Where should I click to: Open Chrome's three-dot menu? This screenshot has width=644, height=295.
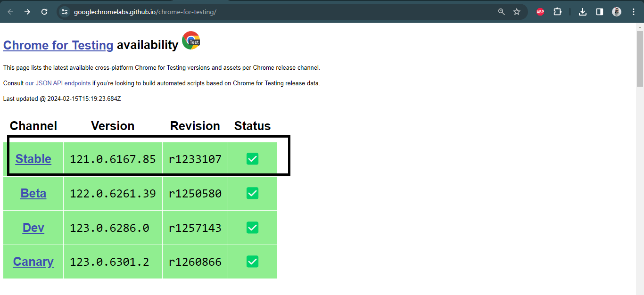click(634, 12)
